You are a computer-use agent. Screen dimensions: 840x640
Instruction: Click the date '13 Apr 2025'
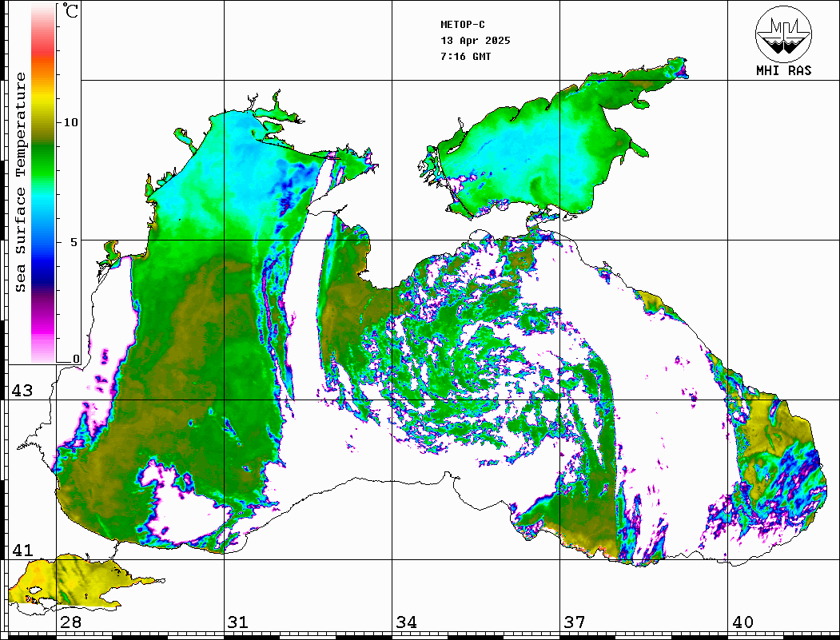[x=476, y=41]
